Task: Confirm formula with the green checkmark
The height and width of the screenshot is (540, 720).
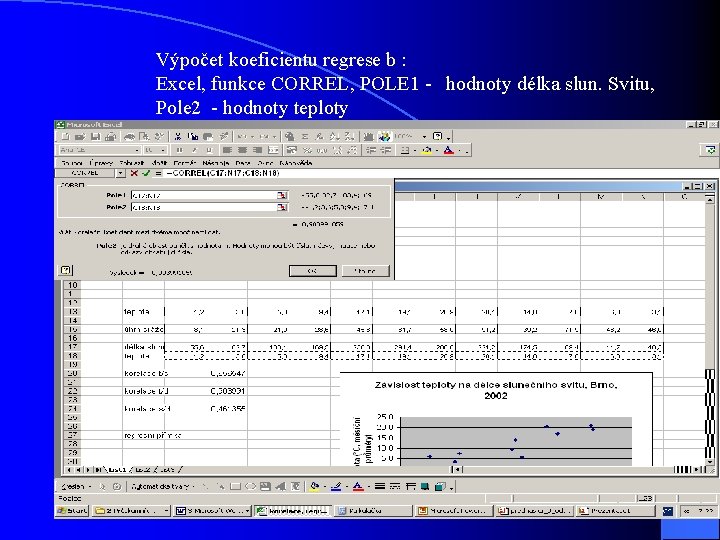Action: 146,173
